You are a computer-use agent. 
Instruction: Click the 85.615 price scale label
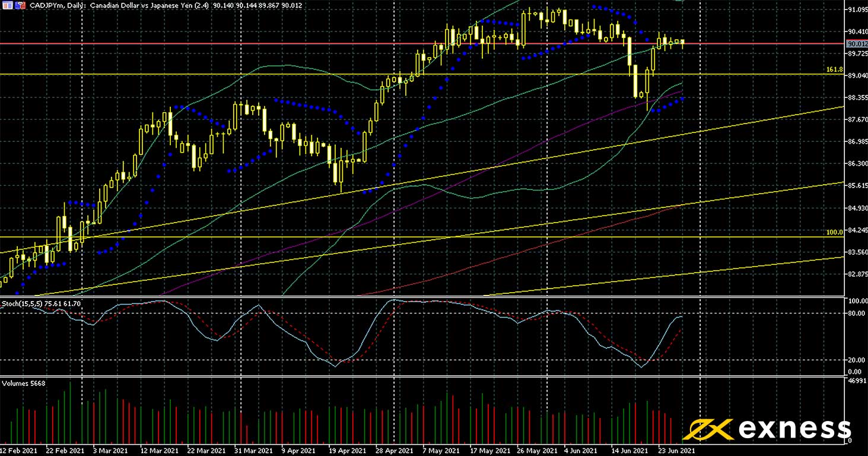(857, 185)
